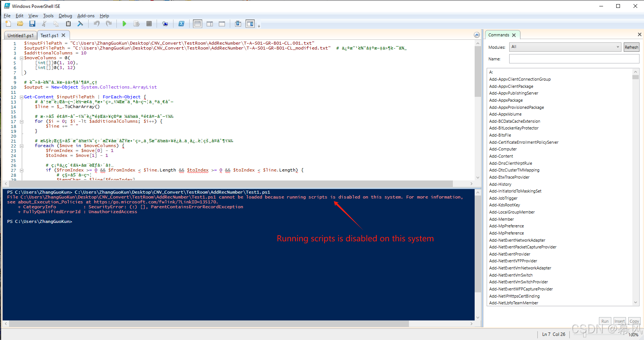Click inside the Name filter field
This screenshot has height=340, width=644.
click(x=573, y=59)
